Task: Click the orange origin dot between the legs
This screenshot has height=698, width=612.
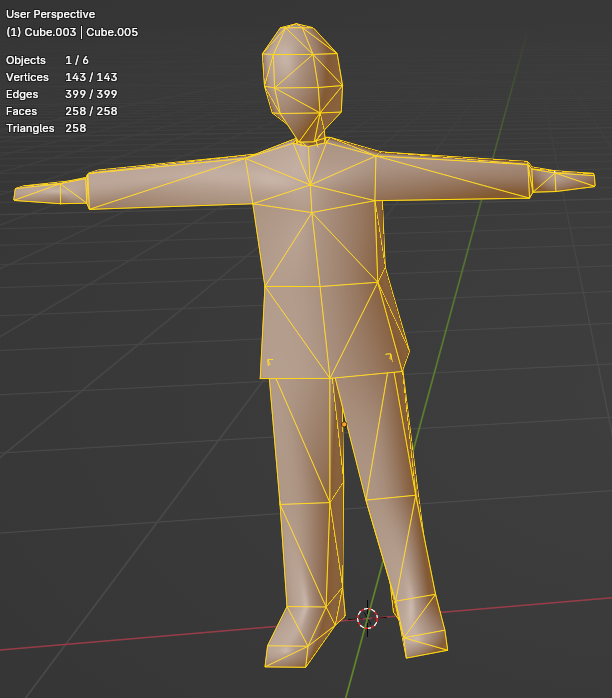Action: (344, 424)
